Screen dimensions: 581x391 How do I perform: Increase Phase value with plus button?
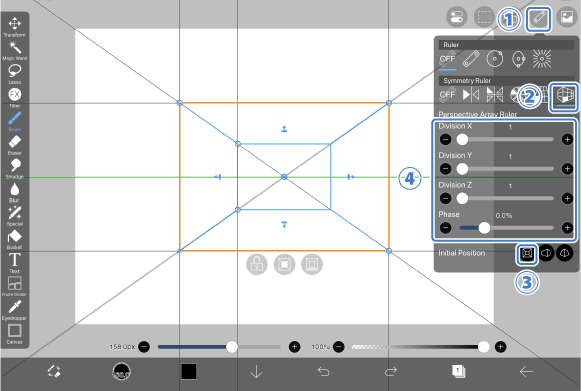point(567,228)
